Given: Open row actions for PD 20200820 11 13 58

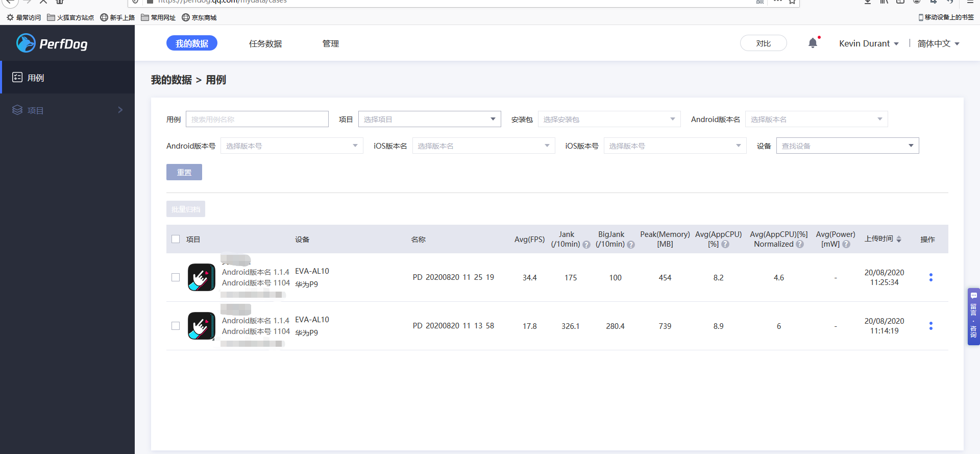Looking at the screenshot, I should [931, 326].
